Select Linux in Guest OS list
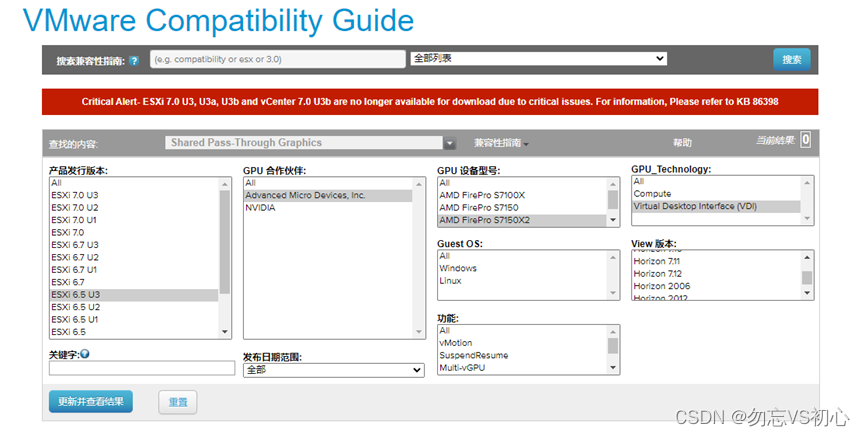The width and height of the screenshot is (865, 436). click(522, 281)
